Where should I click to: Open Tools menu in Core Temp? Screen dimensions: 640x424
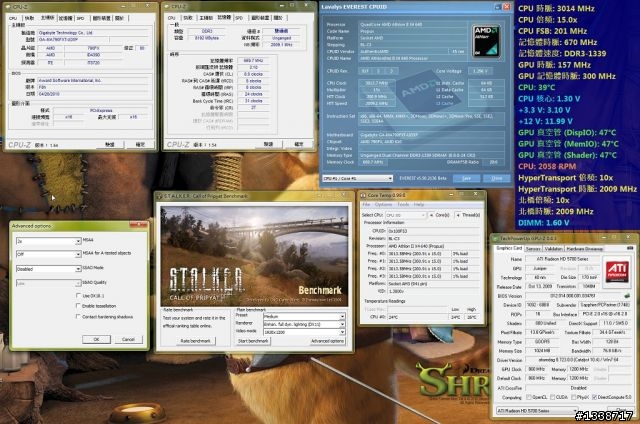pos(403,204)
